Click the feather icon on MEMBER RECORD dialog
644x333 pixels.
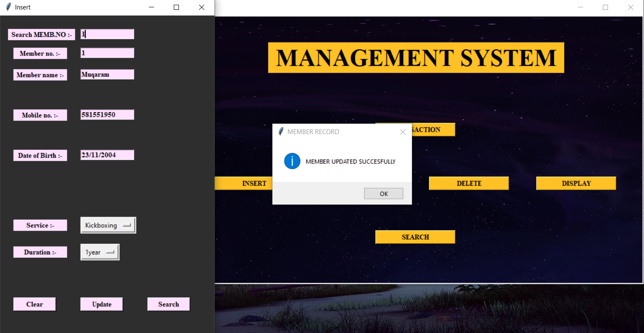click(281, 131)
